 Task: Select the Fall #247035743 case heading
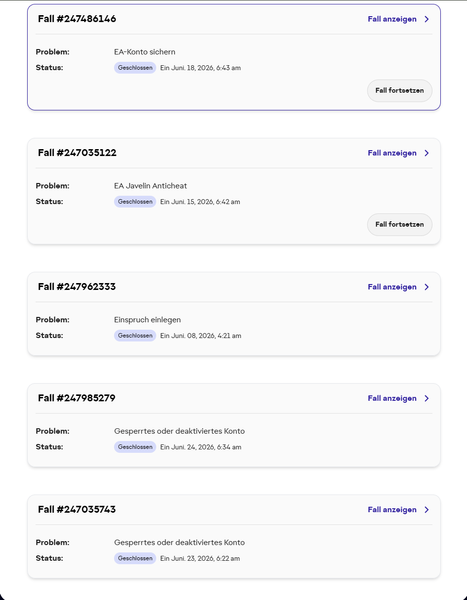coord(77,509)
